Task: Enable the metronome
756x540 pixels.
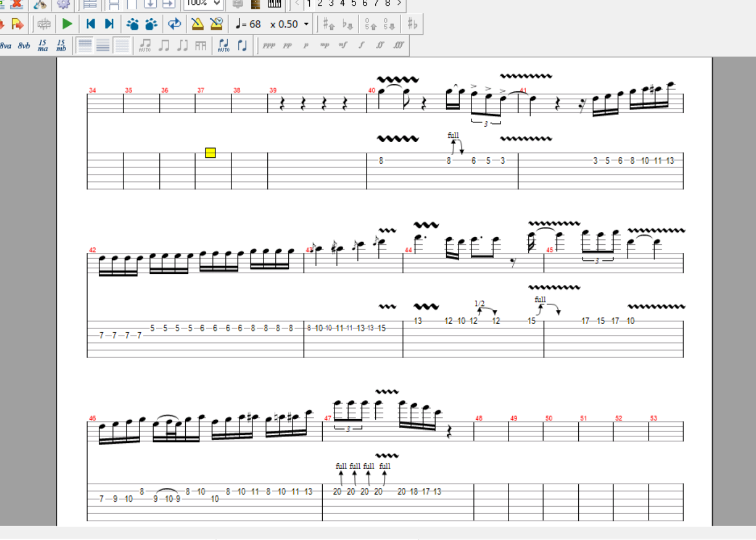Action: [x=197, y=24]
